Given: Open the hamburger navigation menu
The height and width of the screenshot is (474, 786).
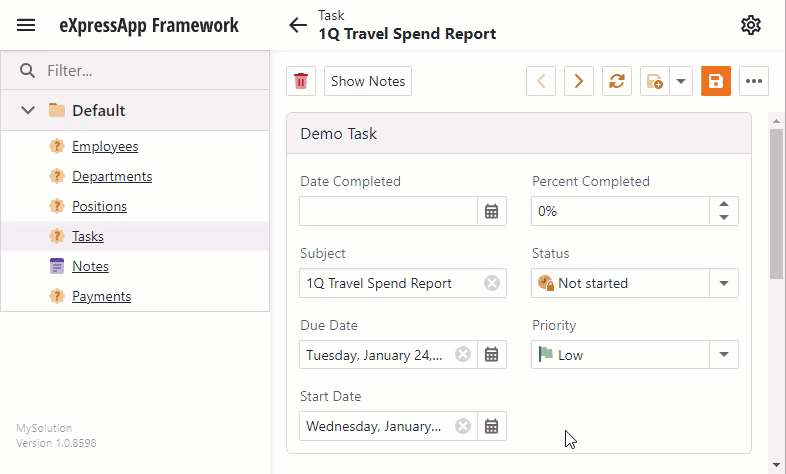Looking at the screenshot, I should (x=26, y=25).
